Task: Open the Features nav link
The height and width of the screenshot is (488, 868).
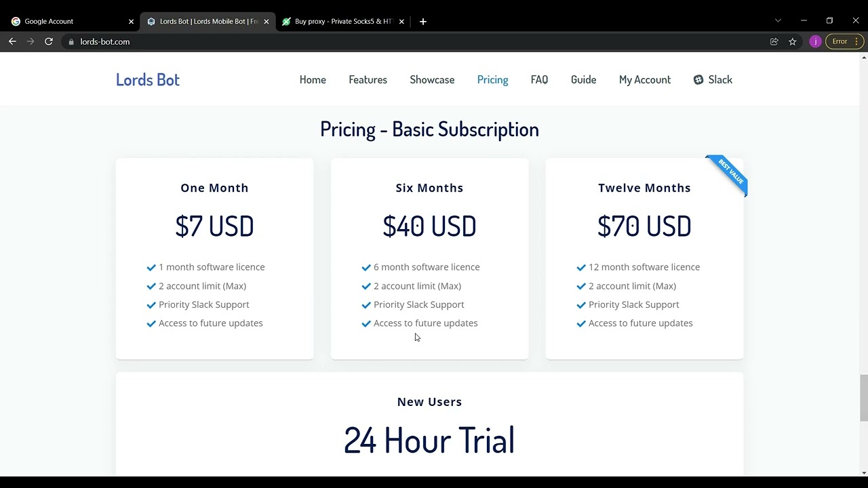Action: click(368, 80)
